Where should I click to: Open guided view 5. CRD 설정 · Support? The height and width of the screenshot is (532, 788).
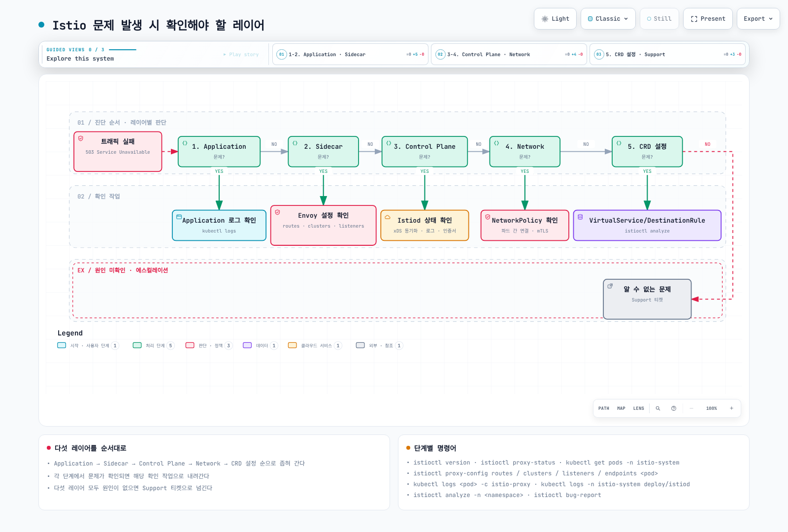coord(667,54)
